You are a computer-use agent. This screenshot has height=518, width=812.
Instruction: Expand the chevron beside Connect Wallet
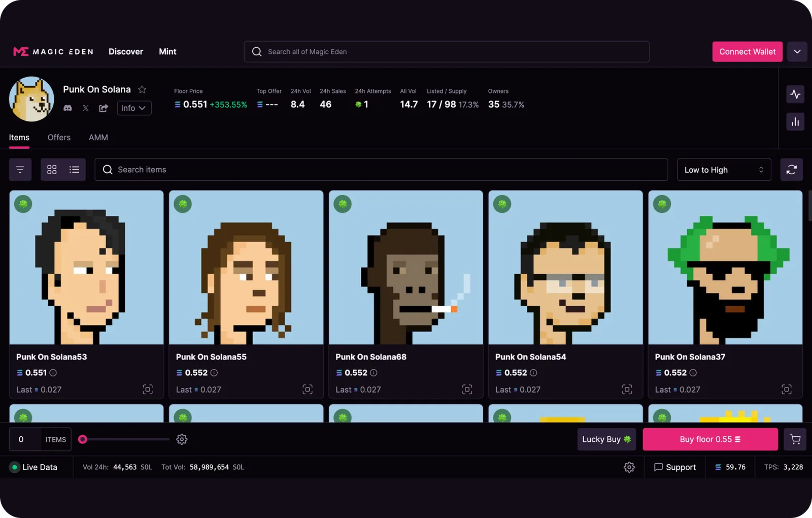click(x=797, y=52)
